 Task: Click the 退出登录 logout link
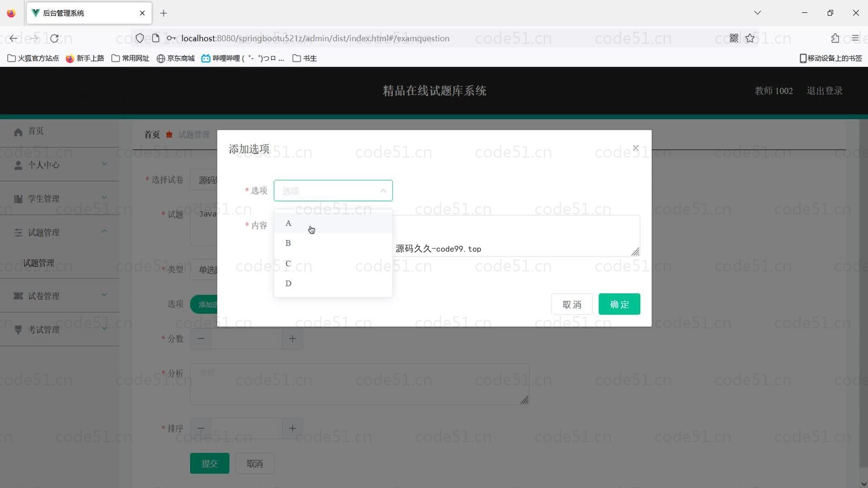click(824, 91)
